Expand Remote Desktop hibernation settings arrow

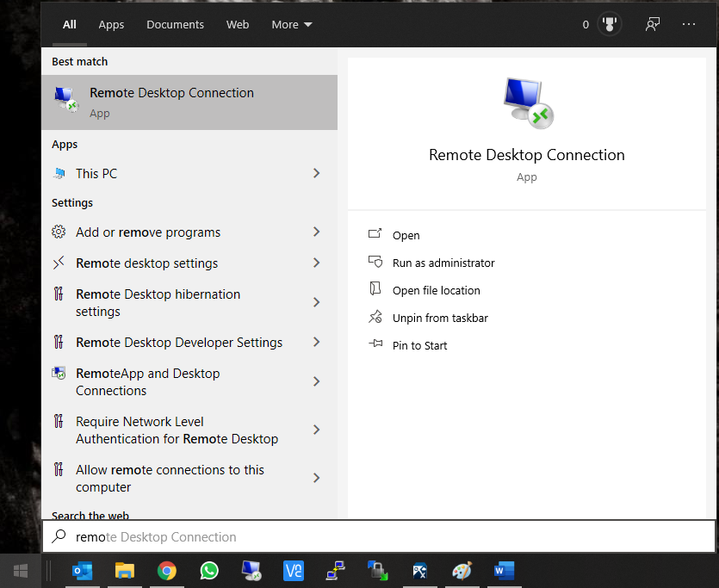[x=316, y=302]
